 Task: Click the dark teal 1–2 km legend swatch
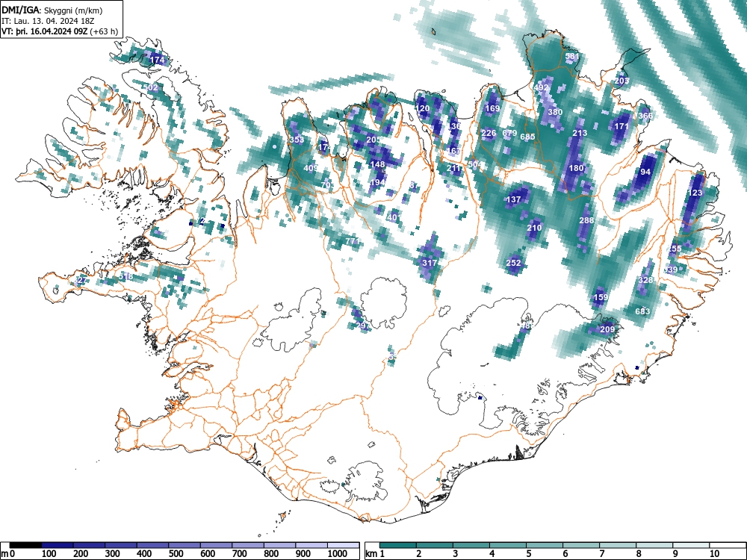pyautogui.click(x=398, y=545)
